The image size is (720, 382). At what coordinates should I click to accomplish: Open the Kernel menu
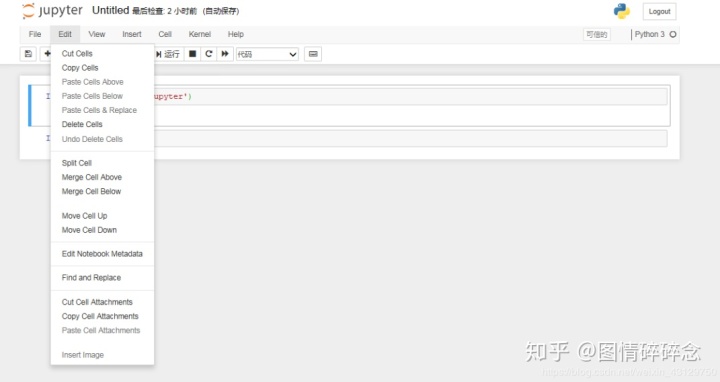(x=200, y=34)
